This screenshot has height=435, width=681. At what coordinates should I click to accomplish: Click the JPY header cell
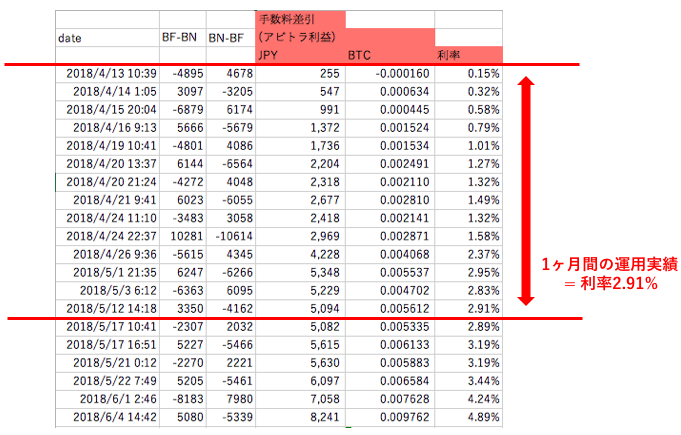coord(300,55)
